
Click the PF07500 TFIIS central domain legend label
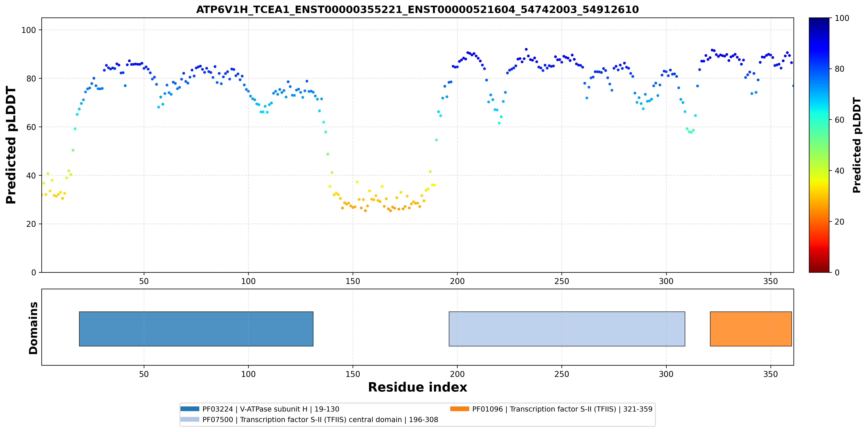[x=320, y=420]
